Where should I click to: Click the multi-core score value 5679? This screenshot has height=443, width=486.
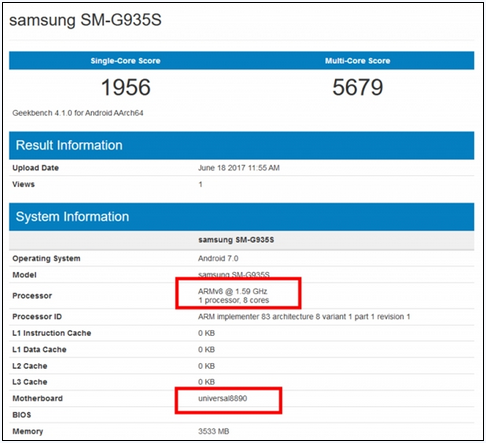coord(358,87)
